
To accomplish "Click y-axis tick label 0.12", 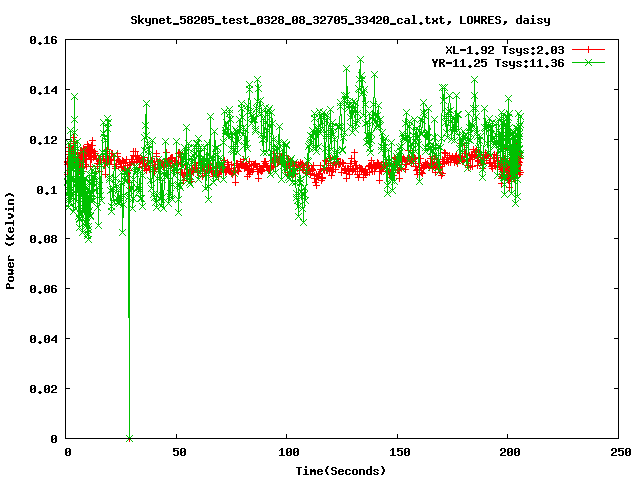I will (x=43, y=140).
